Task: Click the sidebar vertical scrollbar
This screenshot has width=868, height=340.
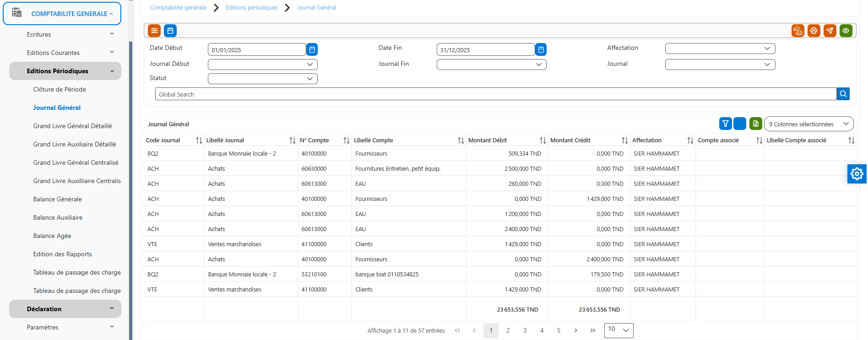Action: (130, 190)
